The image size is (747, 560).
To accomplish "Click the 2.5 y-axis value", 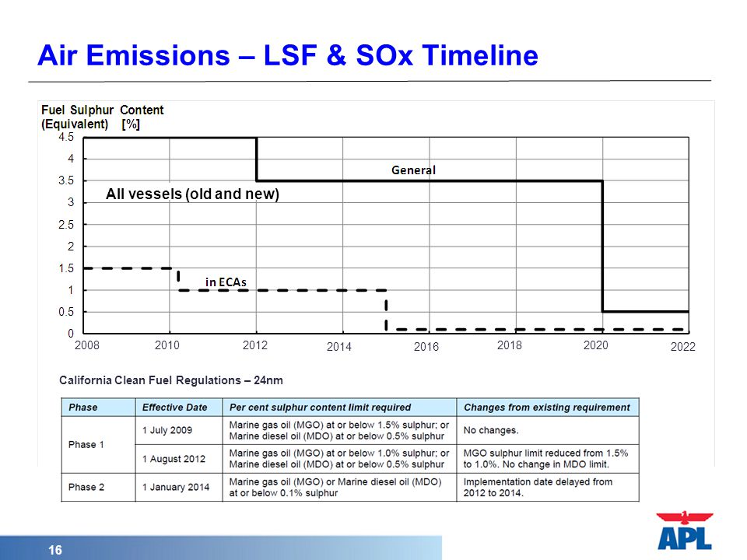I will [66, 225].
